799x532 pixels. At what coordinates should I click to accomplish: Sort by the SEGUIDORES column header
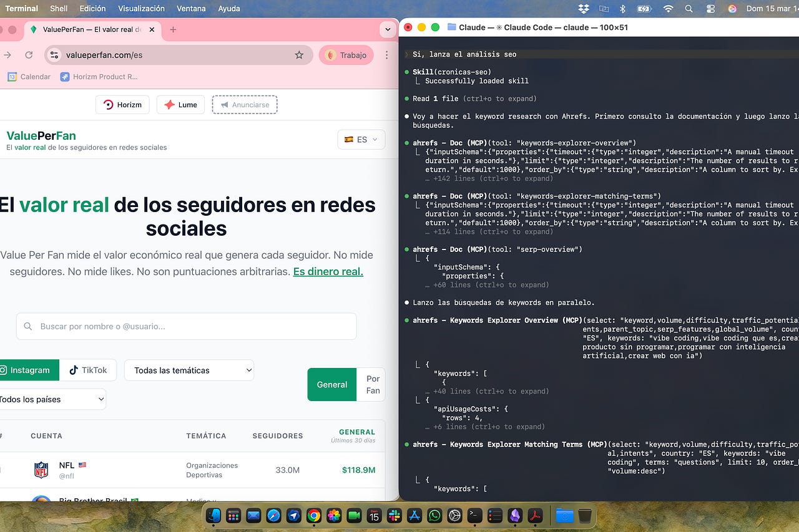278,436
